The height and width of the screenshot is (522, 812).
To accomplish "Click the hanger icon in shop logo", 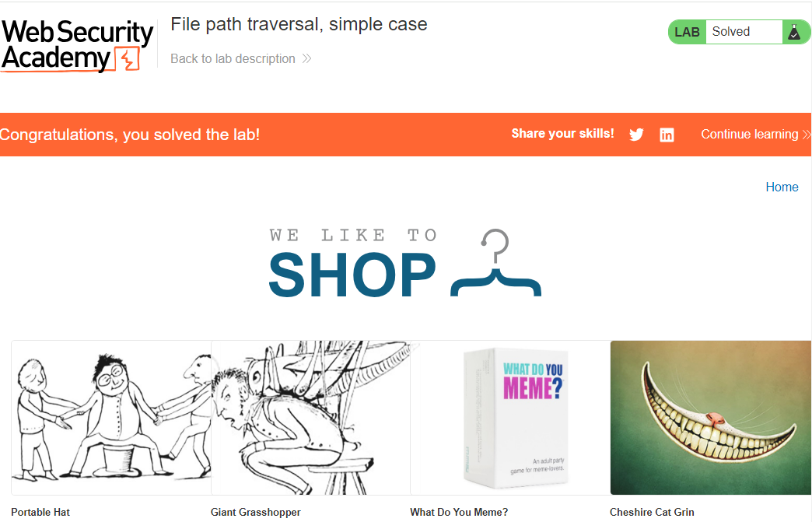I will 495,262.
